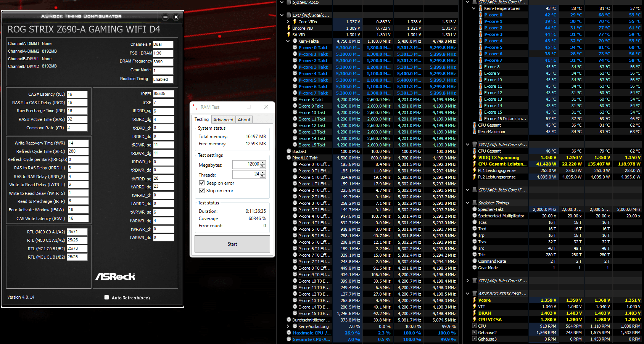Click the Megabytes input field
The width and height of the screenshot is (644, 344).
point(246,164)
